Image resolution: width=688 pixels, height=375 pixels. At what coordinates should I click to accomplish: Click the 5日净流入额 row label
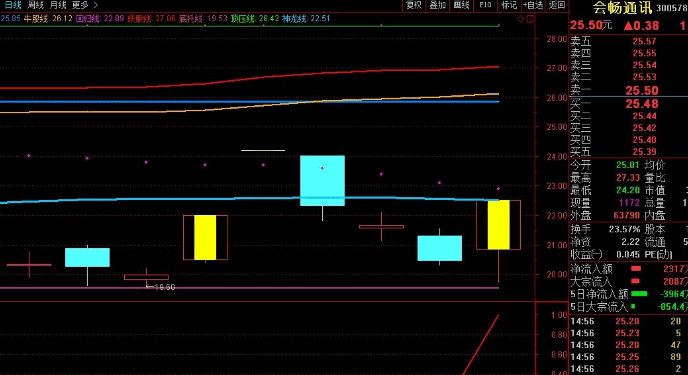(x=599, y=294)
